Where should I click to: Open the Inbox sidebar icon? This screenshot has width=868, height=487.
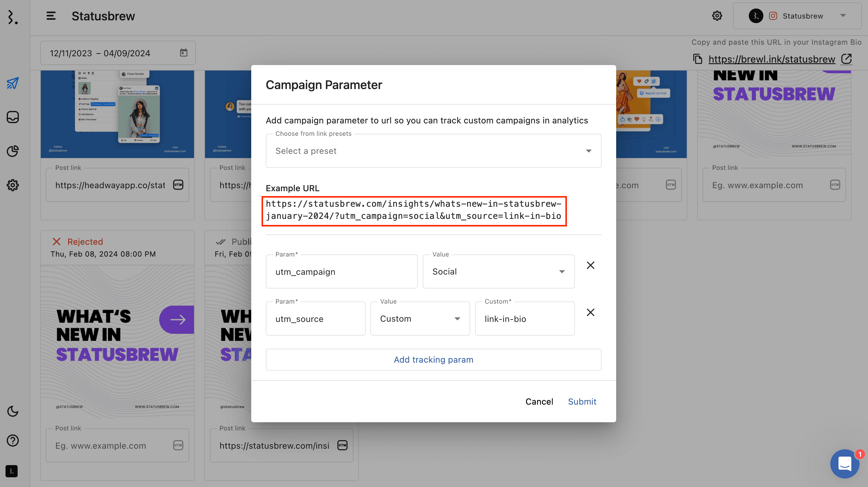[12, 117]
